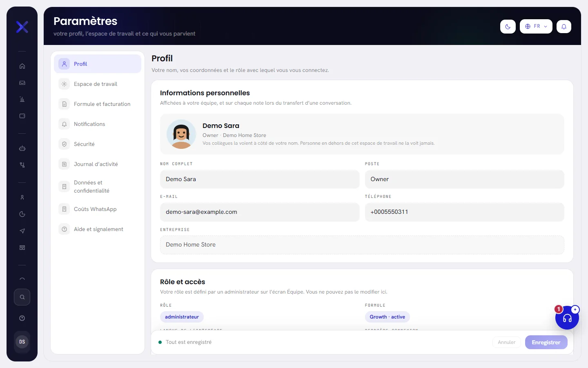Click the Nom complet input field
The height and width of the screenshot is (368, 588).
click(260, 180)
